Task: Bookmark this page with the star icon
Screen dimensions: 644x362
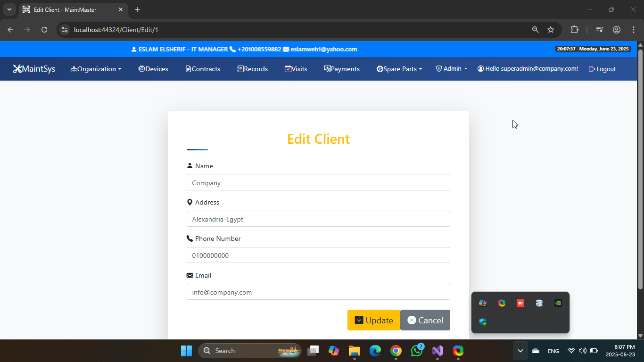Action: coord(551,30)
